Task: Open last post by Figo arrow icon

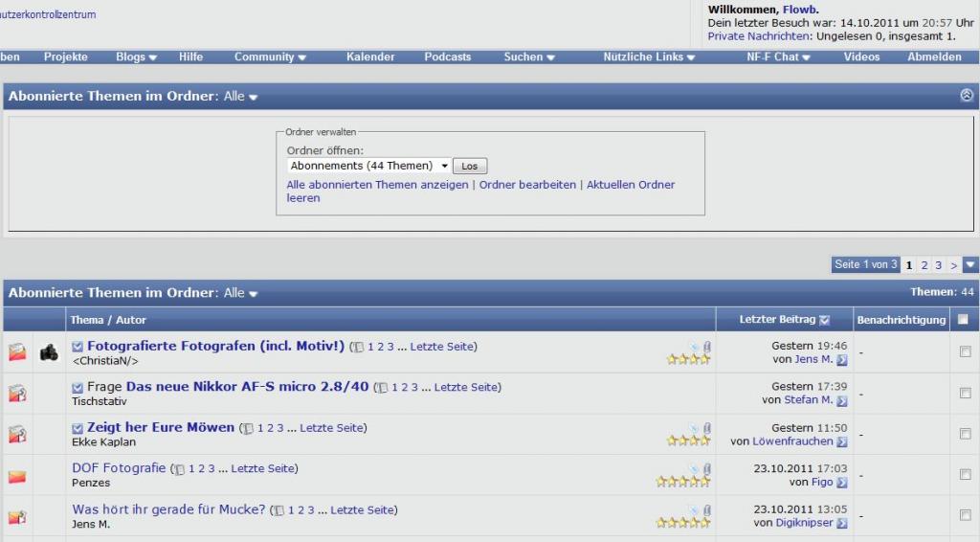Action: coord(842,483)
